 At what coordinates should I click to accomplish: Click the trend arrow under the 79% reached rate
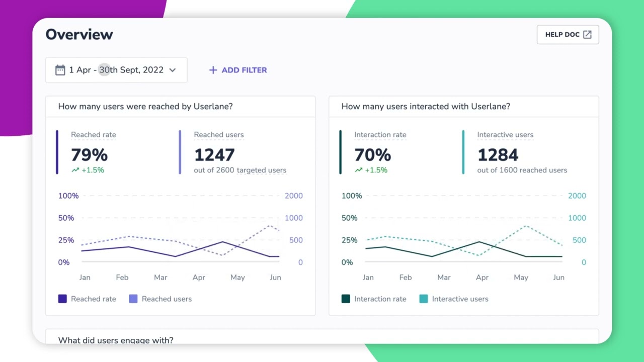click(75, 170)
